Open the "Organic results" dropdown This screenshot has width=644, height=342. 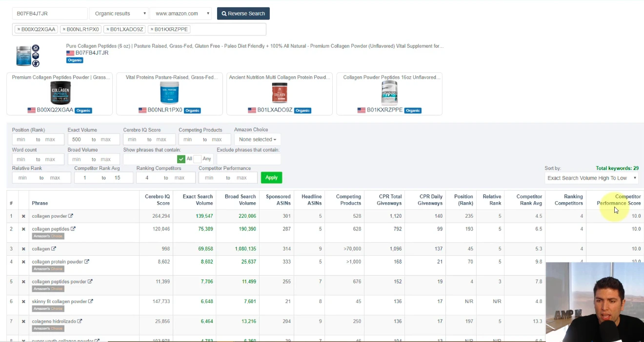pyautogui.click(x=119, y=13)
